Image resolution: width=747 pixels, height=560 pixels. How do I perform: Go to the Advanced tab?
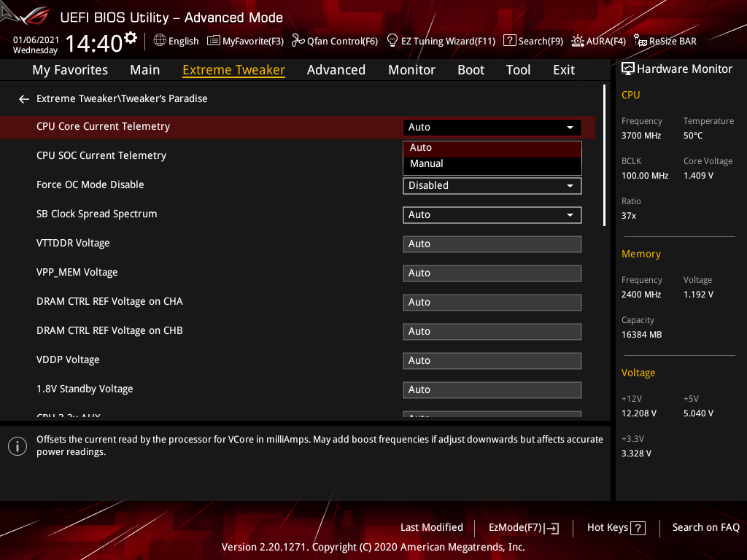[336, 70]
